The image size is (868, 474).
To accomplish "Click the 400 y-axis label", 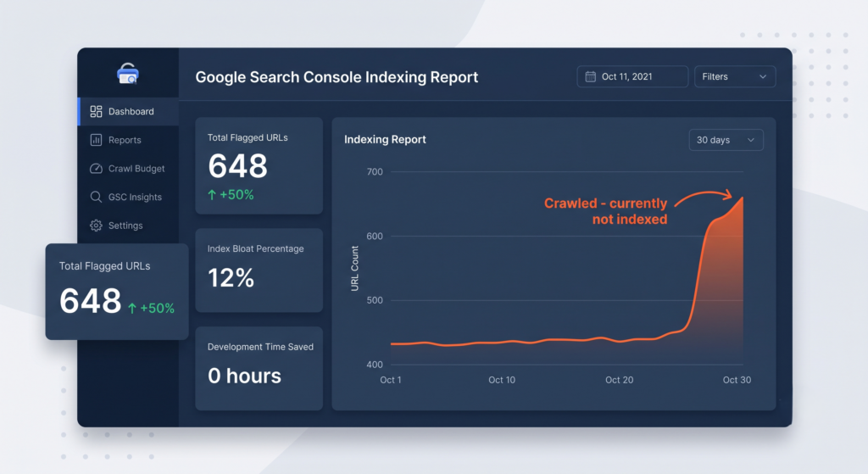I will [375, 365].
